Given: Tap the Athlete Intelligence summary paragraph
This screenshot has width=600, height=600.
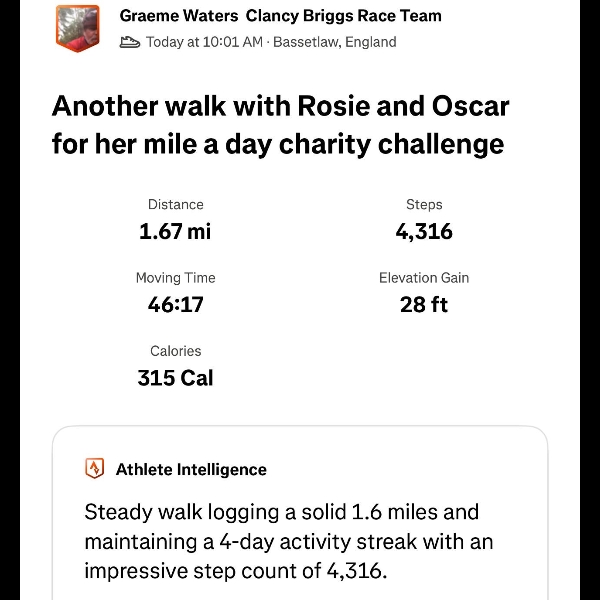Looking at the screenshot, I should click(x=288, y=542).
